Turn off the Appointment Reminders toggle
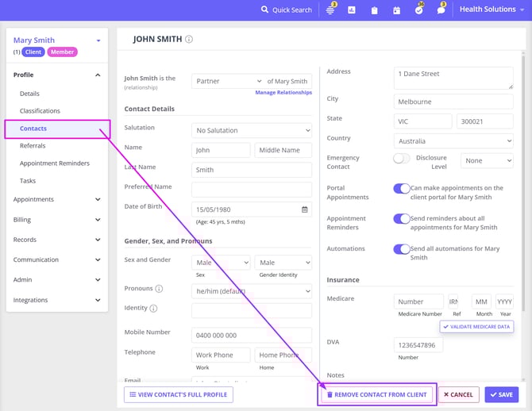The height and width of the screenshot is (411, 532). tap(401, 218)
